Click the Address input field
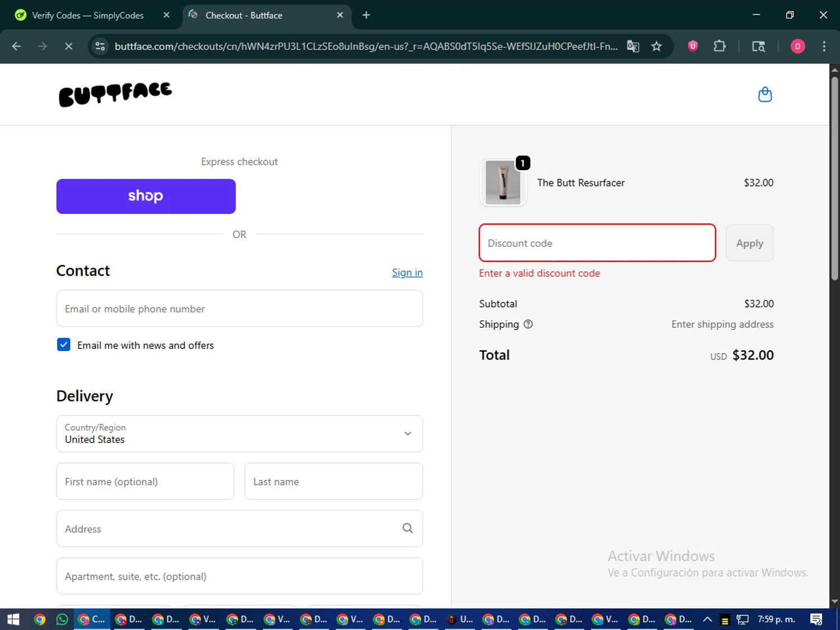 (240, 528)
